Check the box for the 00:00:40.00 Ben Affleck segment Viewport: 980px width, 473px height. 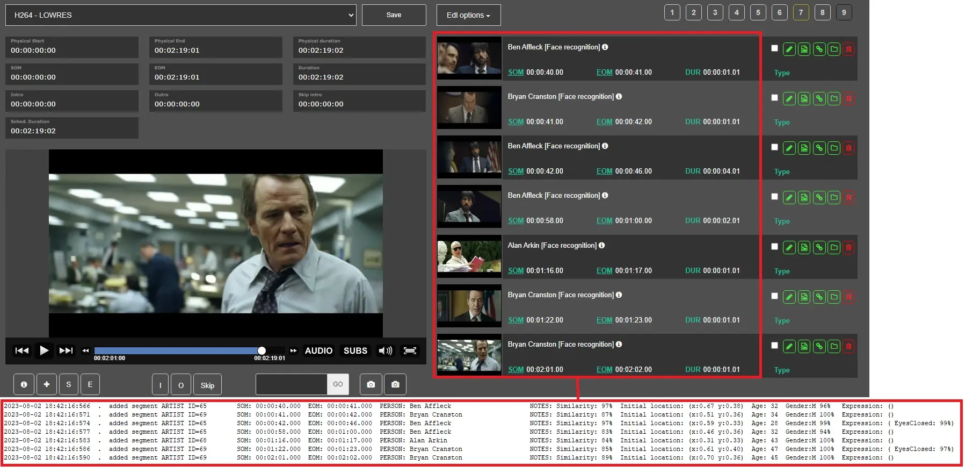774,48
